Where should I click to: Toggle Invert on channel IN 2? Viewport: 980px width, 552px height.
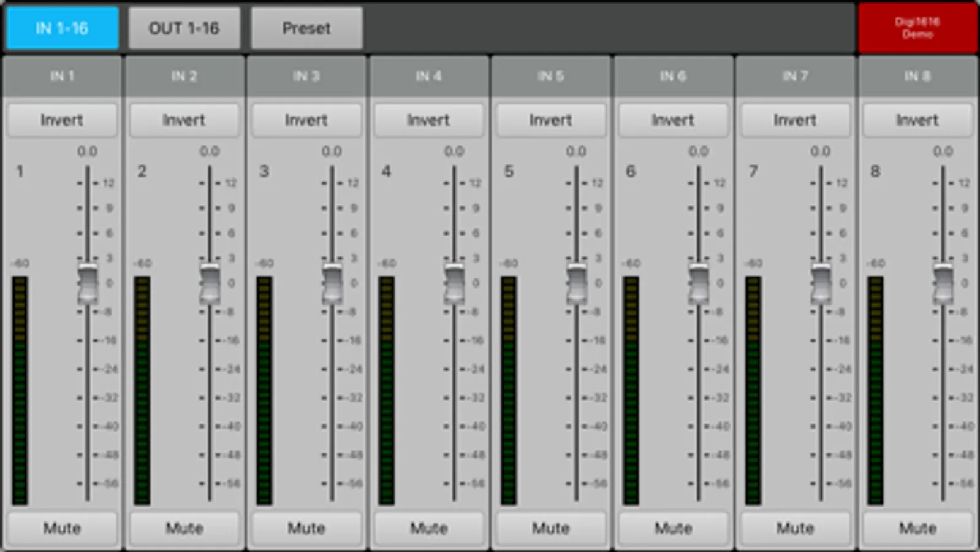(x=184, y=120)
